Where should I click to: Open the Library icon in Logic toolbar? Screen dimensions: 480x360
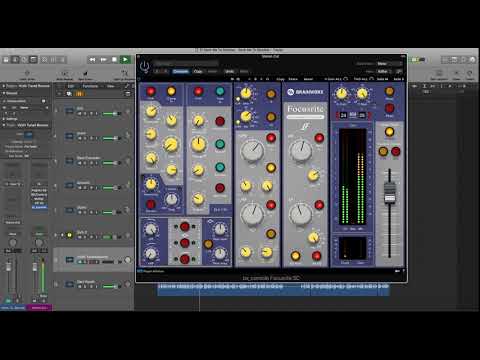pyautogui.click(x=6, y=60)
